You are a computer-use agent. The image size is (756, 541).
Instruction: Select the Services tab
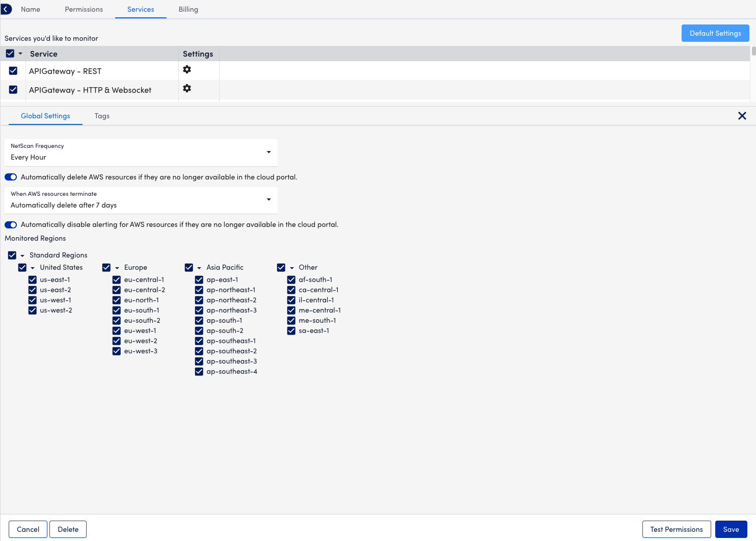141,9
